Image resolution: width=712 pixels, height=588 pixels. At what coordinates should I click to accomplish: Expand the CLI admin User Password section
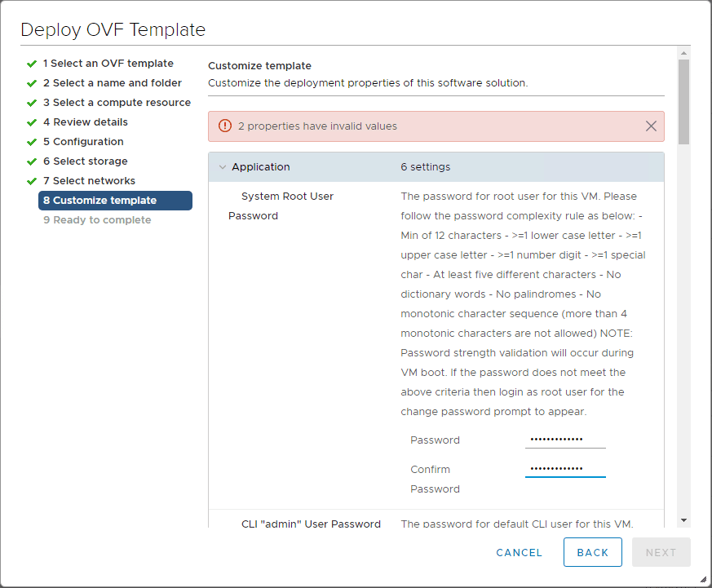[311, 524]
